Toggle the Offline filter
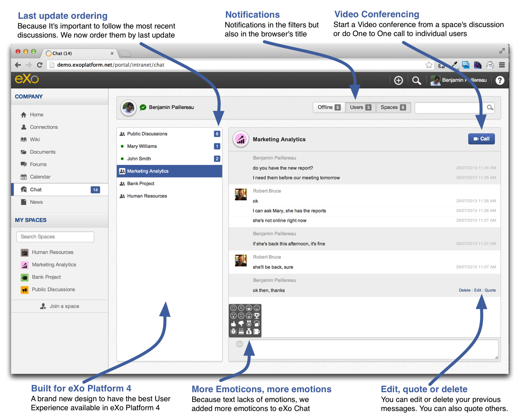Image resolution: width=522 pixels, height=420 pixels. [329, 107]
